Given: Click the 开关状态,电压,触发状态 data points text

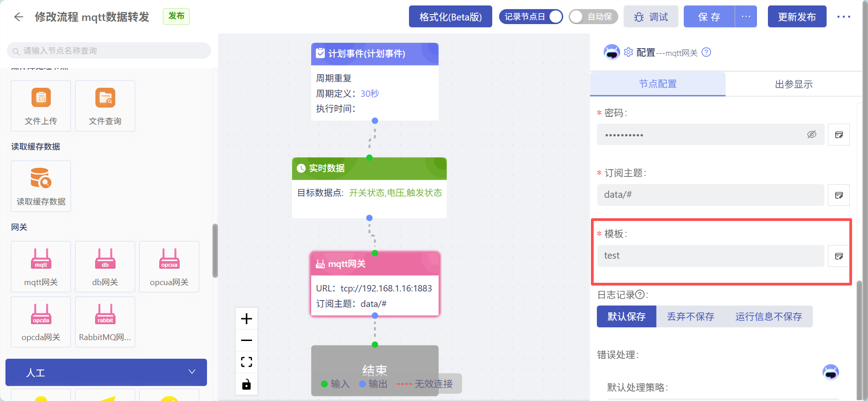Looking at the screenshot, I should [x=395, y=193].
